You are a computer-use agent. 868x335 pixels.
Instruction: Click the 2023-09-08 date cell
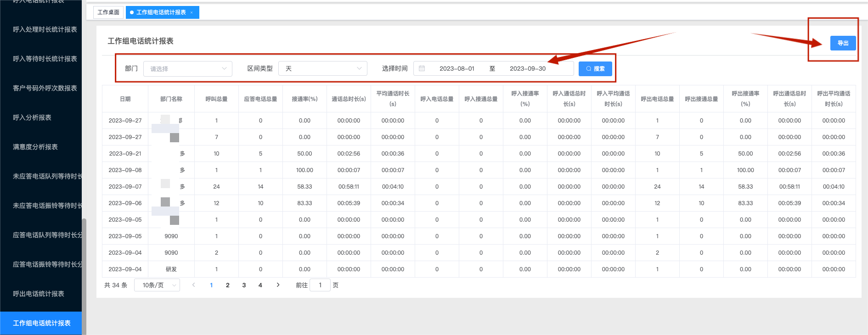point(125,170)
